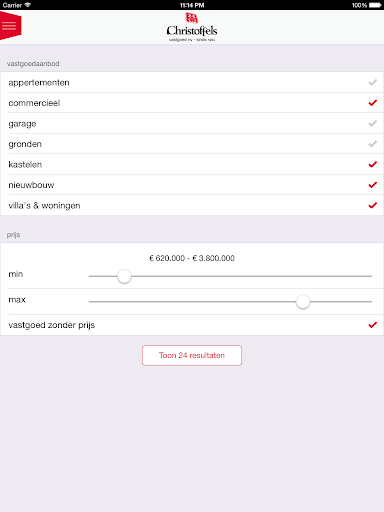Enable the garage checkmark
Image resolution: width=384 pixels, height=512 pixels.
pos(373,123)
